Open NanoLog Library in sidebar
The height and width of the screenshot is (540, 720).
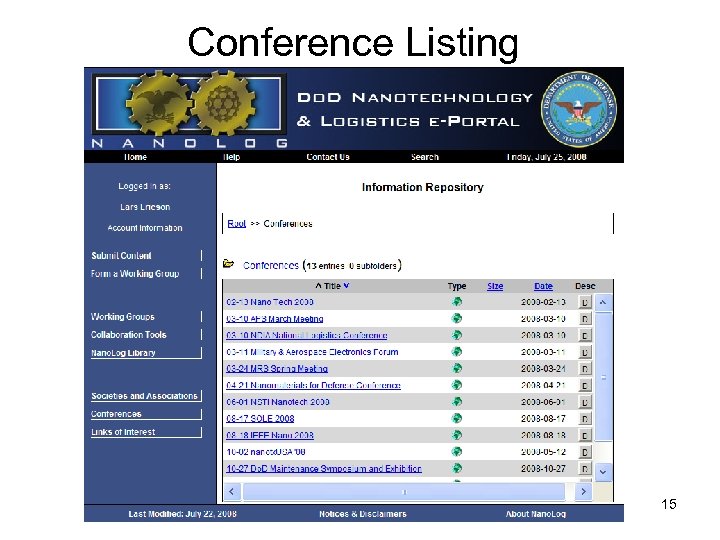tap(123, 353)
